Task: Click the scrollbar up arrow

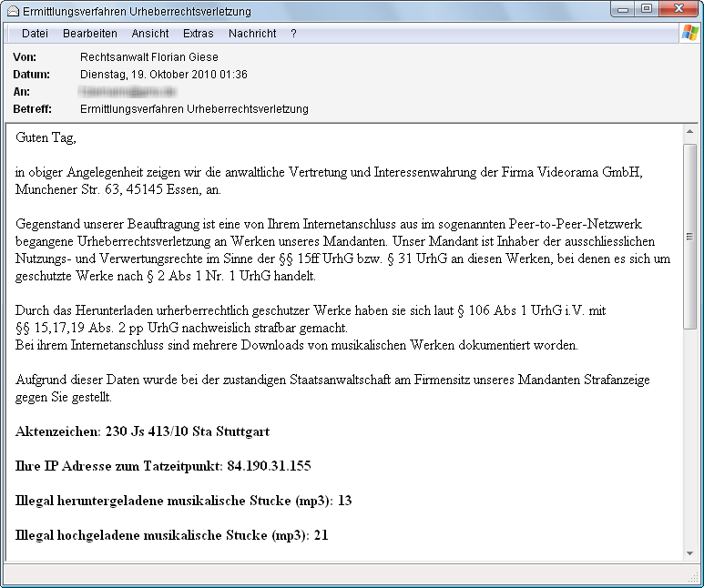Action: pyautogui.click(x=689, y=131)
